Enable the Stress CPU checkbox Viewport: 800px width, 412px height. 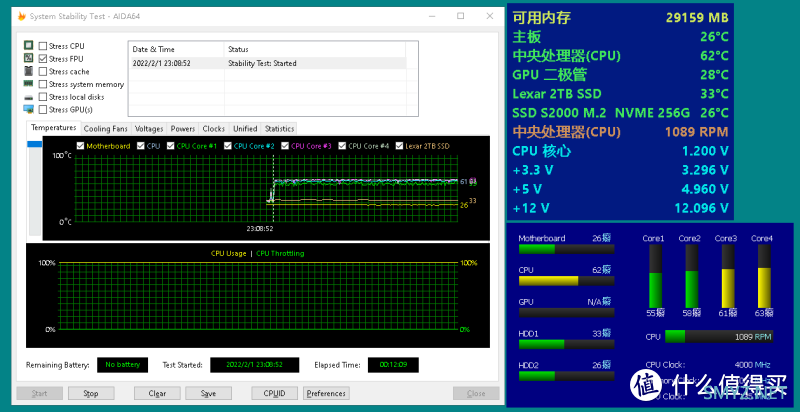coord(43,46)
